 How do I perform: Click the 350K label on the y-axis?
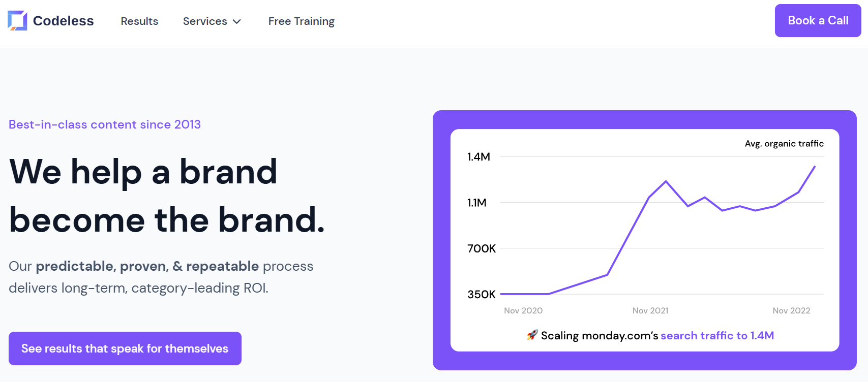tap(481, 295)
